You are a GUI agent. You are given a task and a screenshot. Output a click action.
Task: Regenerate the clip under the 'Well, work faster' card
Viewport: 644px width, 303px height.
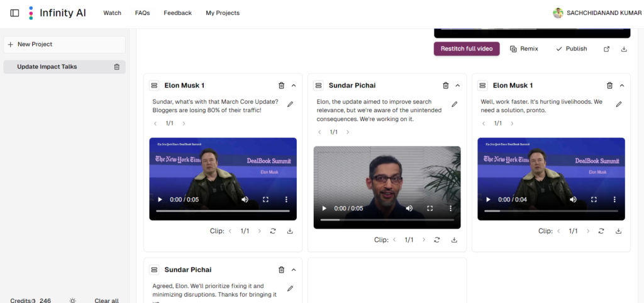click(601, 231)
